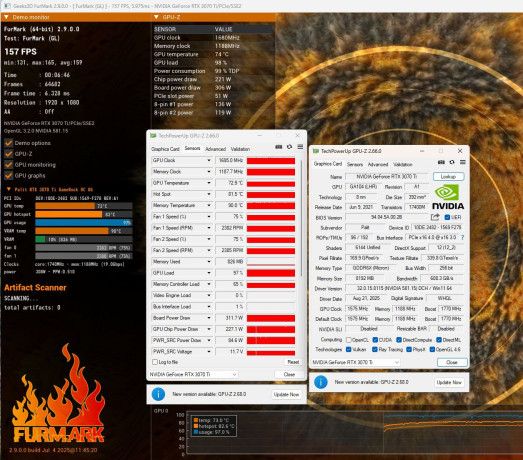Click blue info icon in Sensors window update banner
523x460 pixels.
158,394
